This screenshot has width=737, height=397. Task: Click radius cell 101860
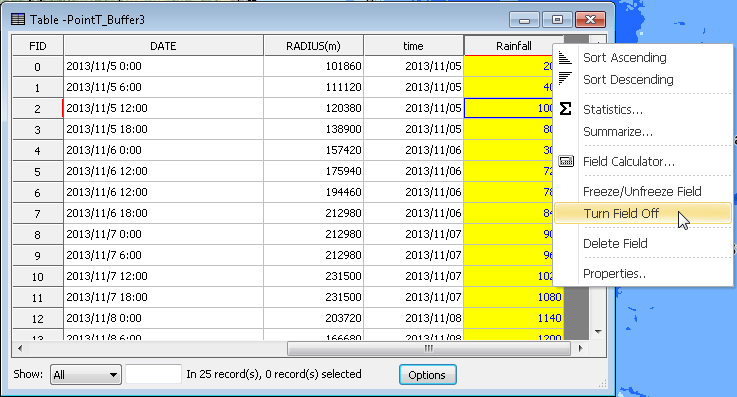point(314,66)
